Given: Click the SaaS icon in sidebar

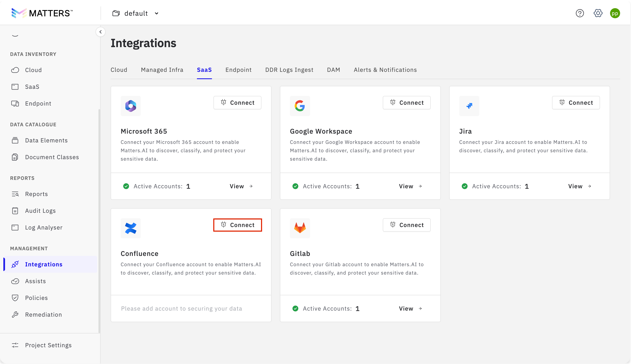Looking at the screenshot, I should tap(15, 87).
